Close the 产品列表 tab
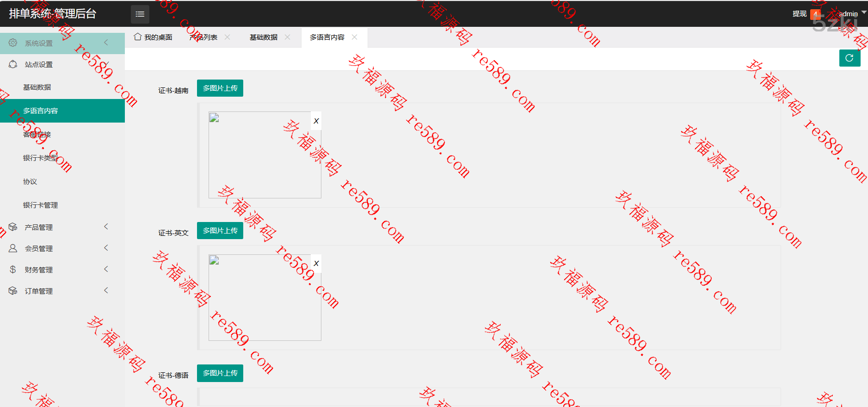Viewport: 868px width, 407px height. click(228, 37)
